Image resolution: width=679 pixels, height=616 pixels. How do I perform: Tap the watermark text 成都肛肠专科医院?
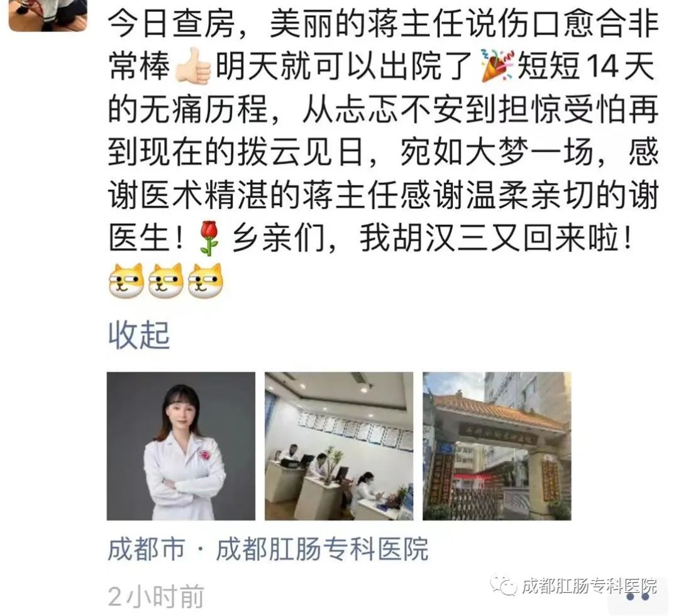click(588, 586)
